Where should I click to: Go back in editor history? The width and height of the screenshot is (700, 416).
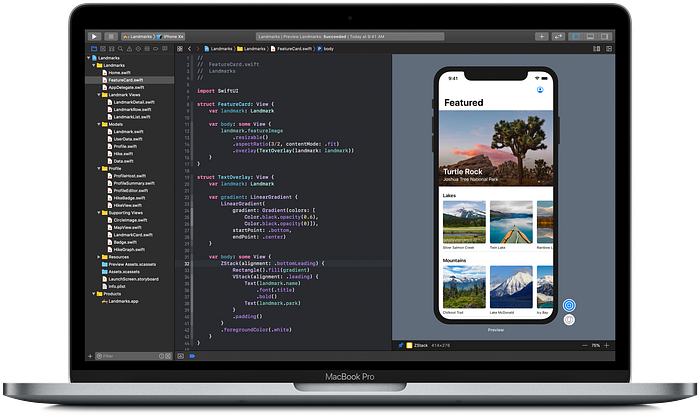pos(190,49)
